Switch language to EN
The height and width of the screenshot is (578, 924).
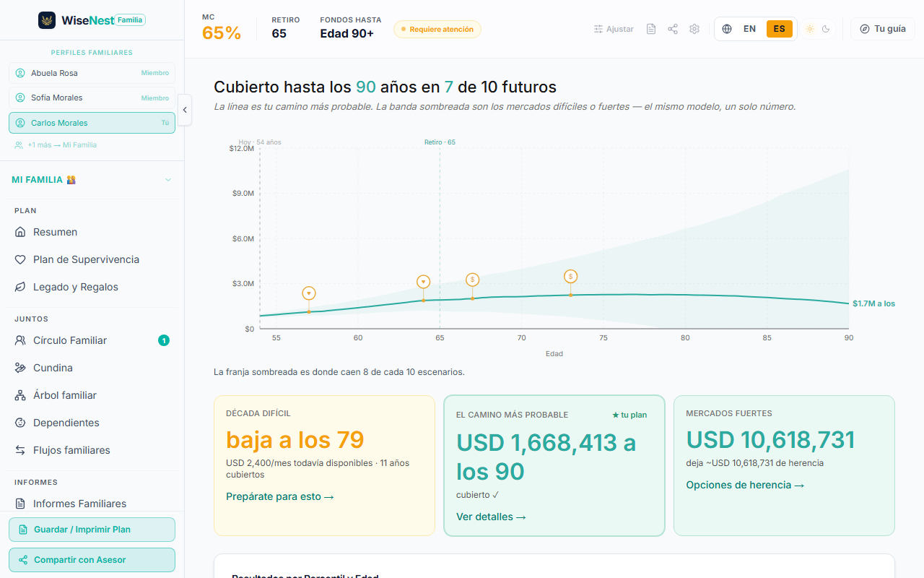click(x=749, y=29)
